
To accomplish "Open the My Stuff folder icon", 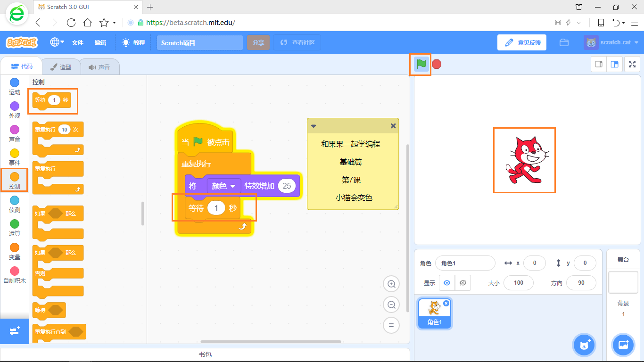I will (564, 42).
